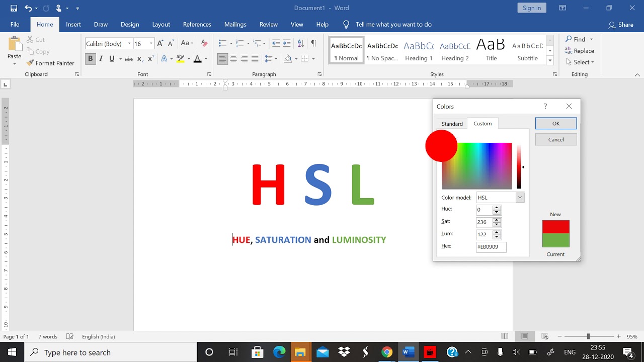Toggle Underline formatting

point(112,59)
